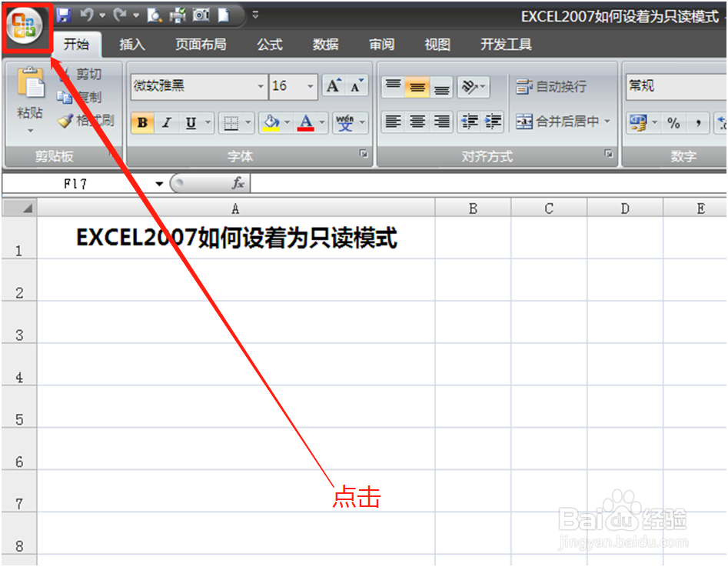
Task: Click 格式刷 format painter
Action: pos(86,120)
